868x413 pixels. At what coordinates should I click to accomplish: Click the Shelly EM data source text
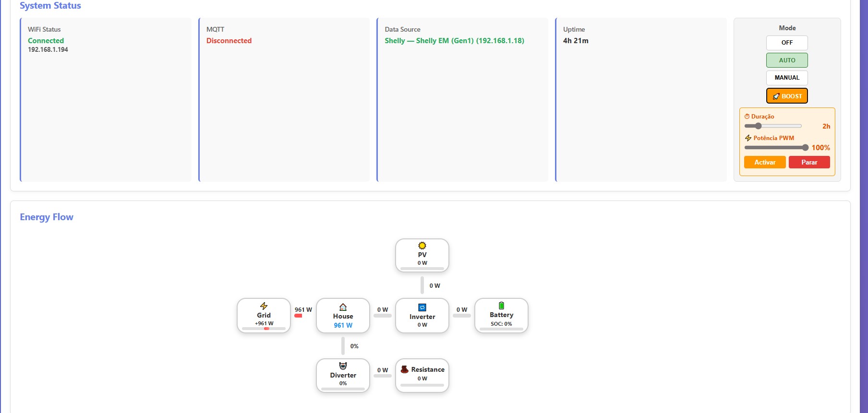click(454, 41)
